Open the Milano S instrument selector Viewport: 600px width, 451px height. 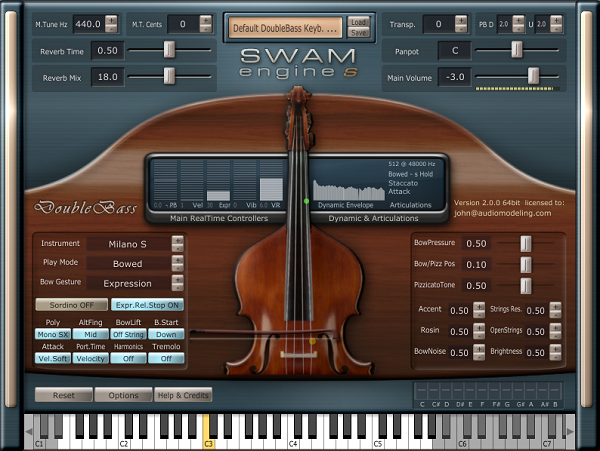(128, 244)
